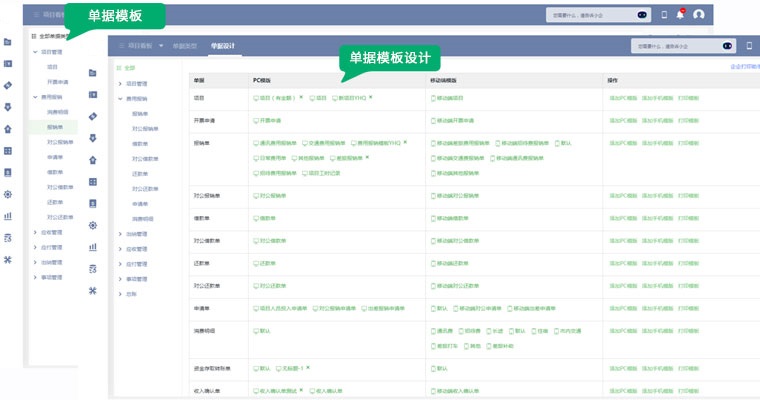Open the dropdown arrow next to 项目看板
Screen dimensions: 760x400
[161, 46]
